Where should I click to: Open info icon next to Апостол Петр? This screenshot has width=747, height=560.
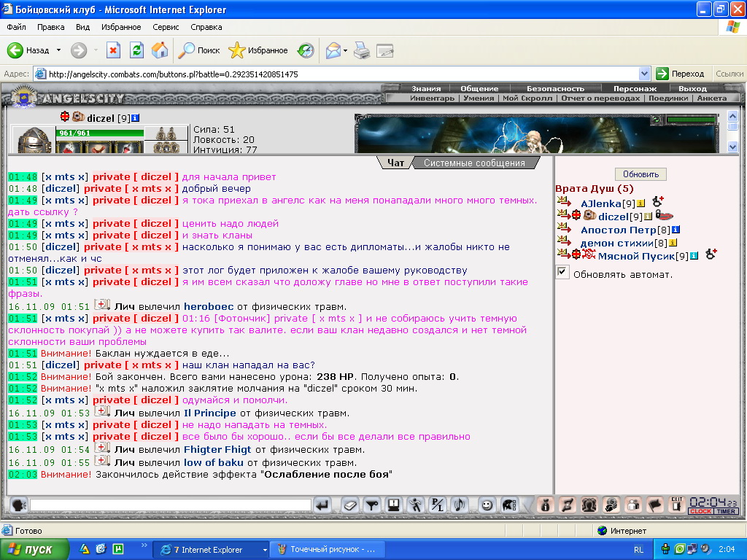point(676,230)
